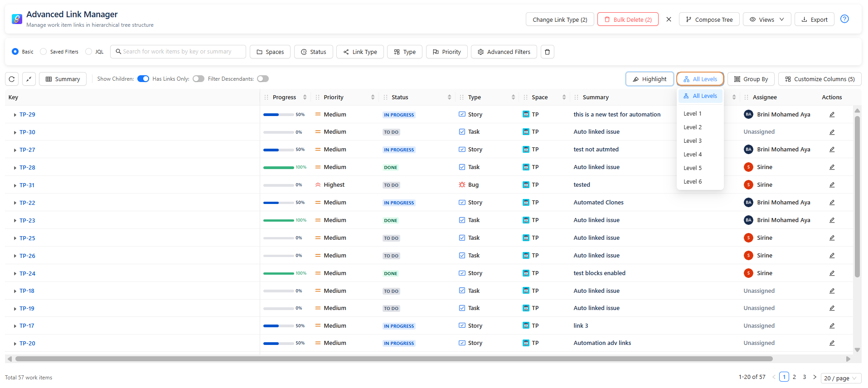
Task: Enable the Has Links Only toggle
Action: pyautogui.click(x=198, y=79)
